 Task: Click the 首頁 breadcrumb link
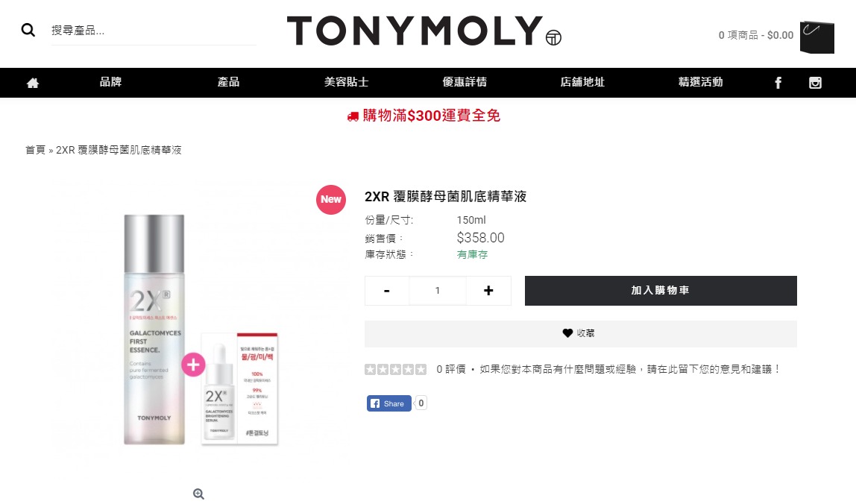tap(36, 150)
